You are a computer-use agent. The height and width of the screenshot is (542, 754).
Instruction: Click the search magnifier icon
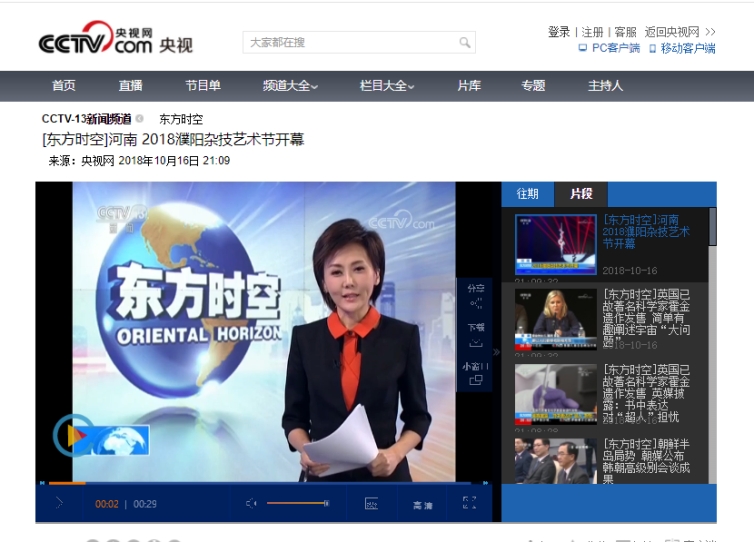[465, 42]
